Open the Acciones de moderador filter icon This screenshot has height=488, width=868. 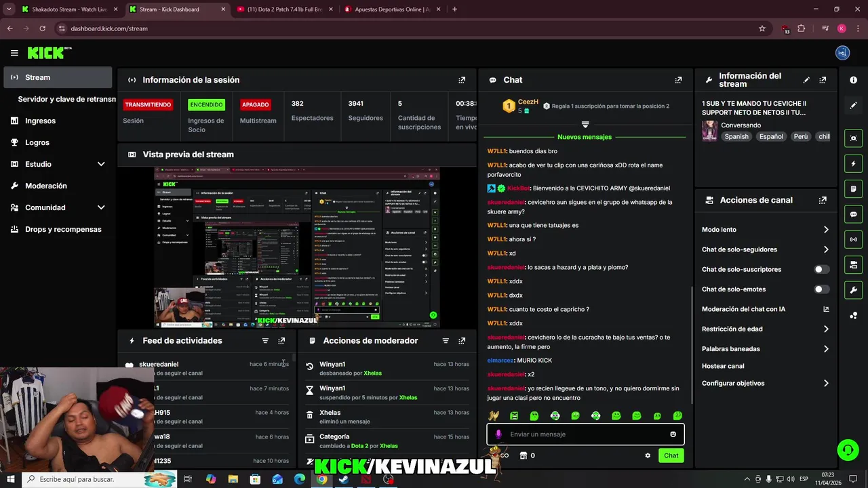point(446,341)
